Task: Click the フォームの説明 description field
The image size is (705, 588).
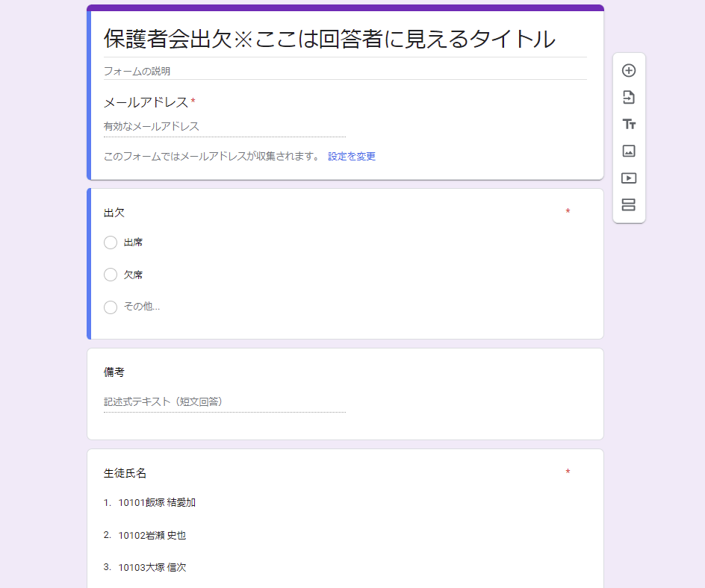Action: coord(345,72)
